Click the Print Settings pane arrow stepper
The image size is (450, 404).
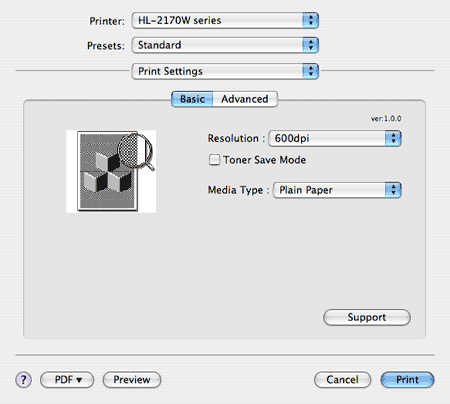point(311,71)
